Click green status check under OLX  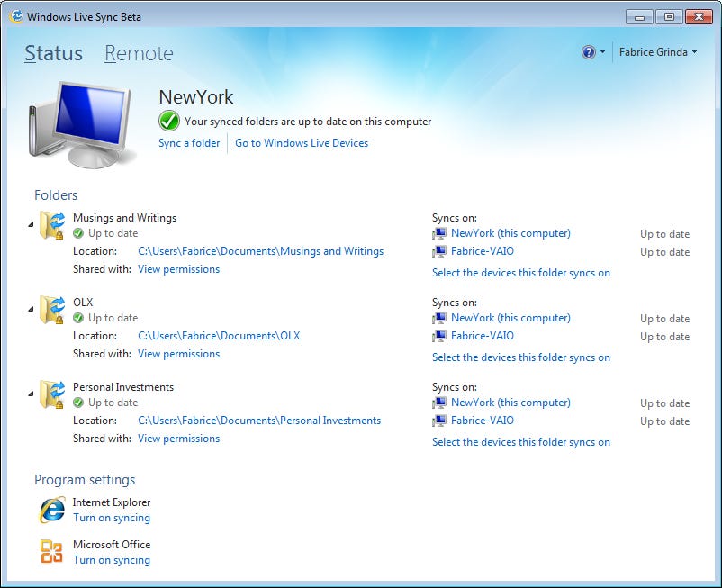[x=78, y=318]
